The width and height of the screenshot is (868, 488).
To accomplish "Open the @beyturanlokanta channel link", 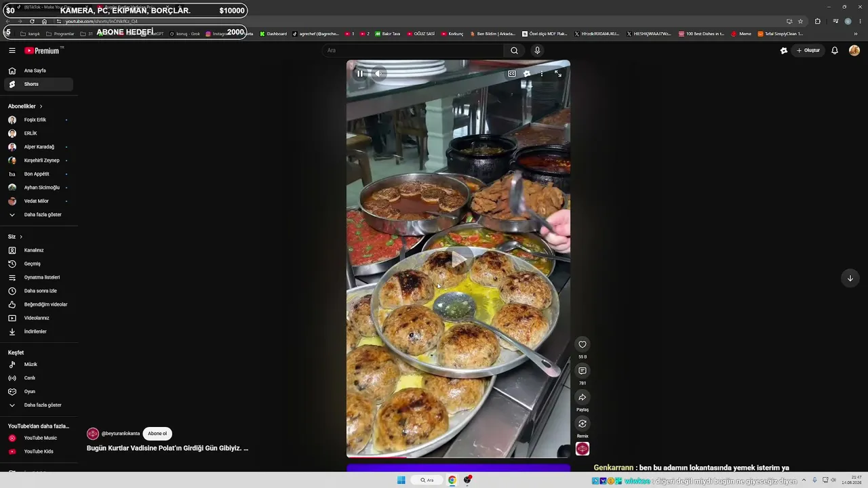I will pos(121,434).
